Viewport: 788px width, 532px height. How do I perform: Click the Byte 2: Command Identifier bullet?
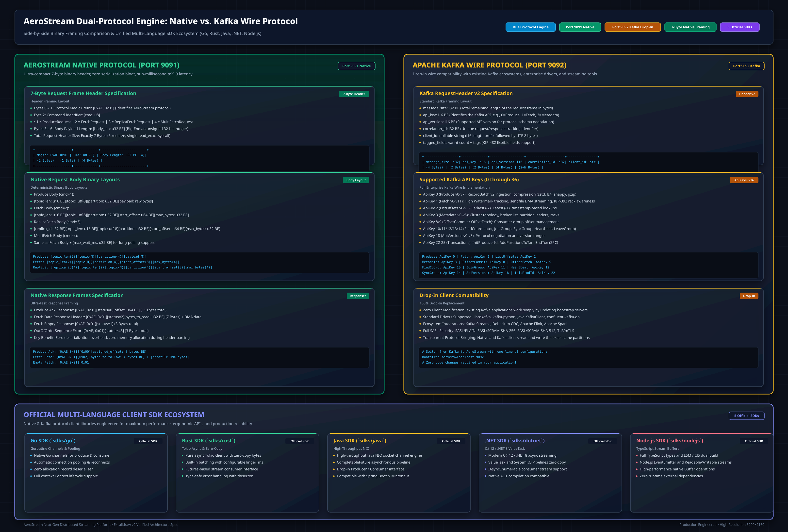(x=67, y=115)
